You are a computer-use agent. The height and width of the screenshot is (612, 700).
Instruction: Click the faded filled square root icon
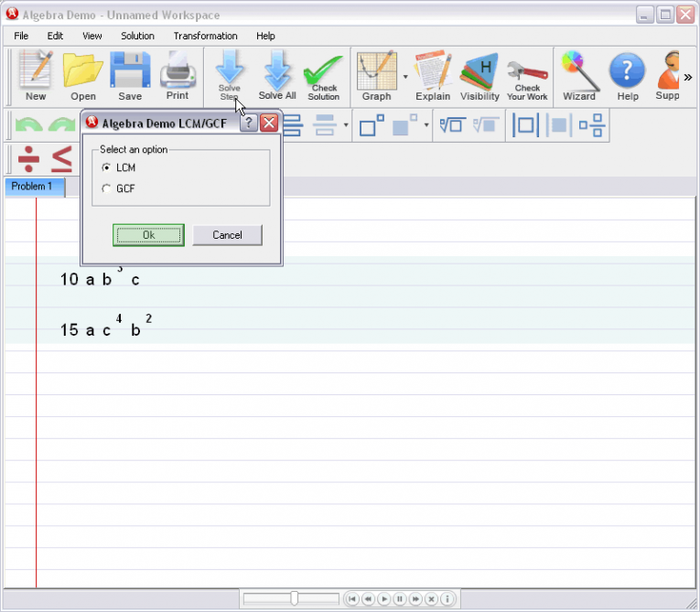click(486, 125)
